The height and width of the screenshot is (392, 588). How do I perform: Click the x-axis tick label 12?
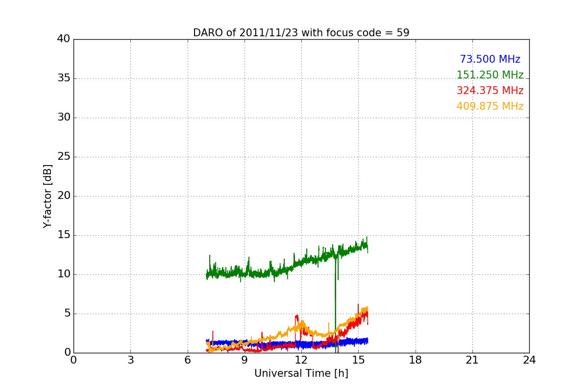[x=301, y=360]
